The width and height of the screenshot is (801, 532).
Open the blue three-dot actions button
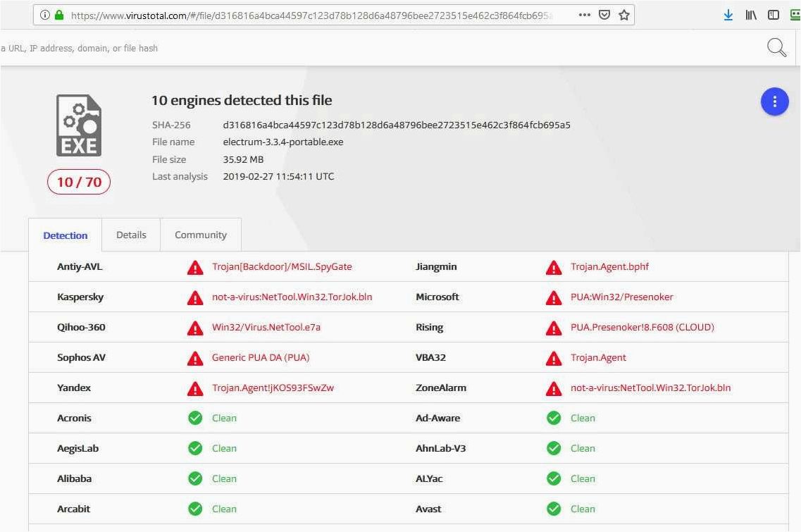(x=774, y=101)
